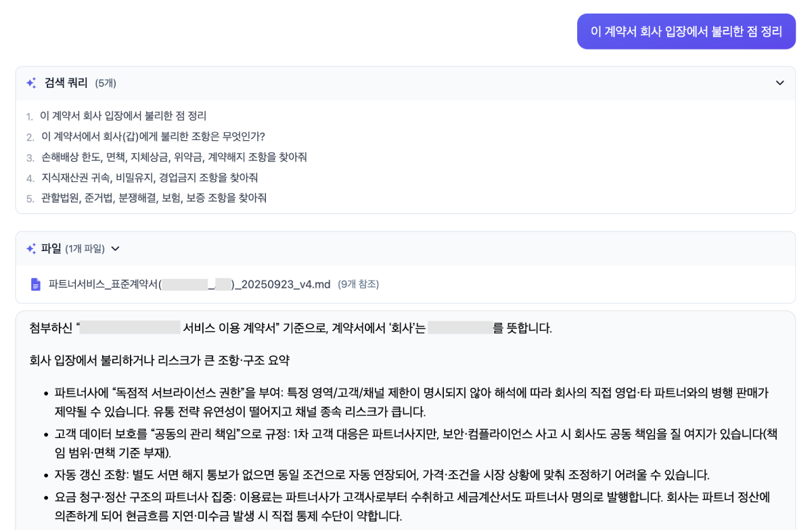Screen dimensions: 812x530
Task: Select query five about 관할법원, 준거법
Action: [x=154, y=198]
